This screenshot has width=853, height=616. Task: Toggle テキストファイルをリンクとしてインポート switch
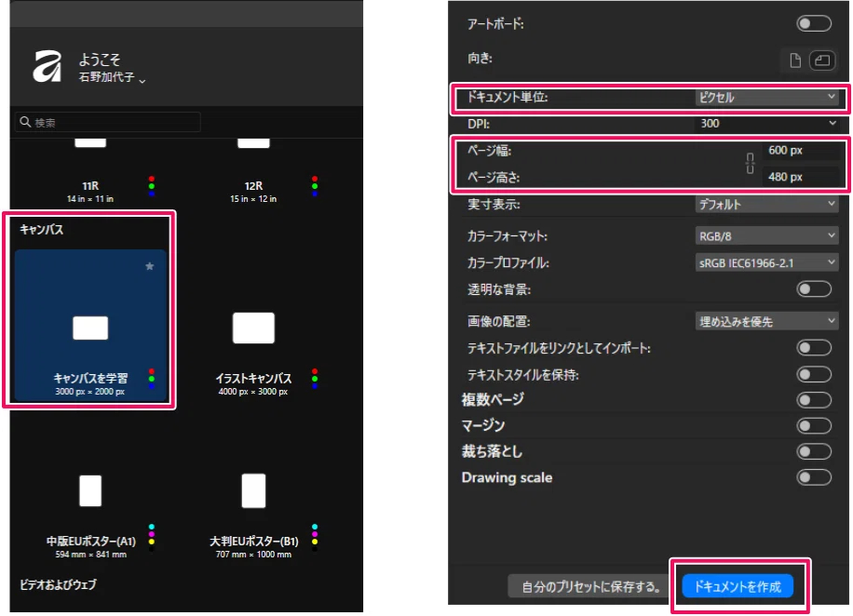point(814,347)
